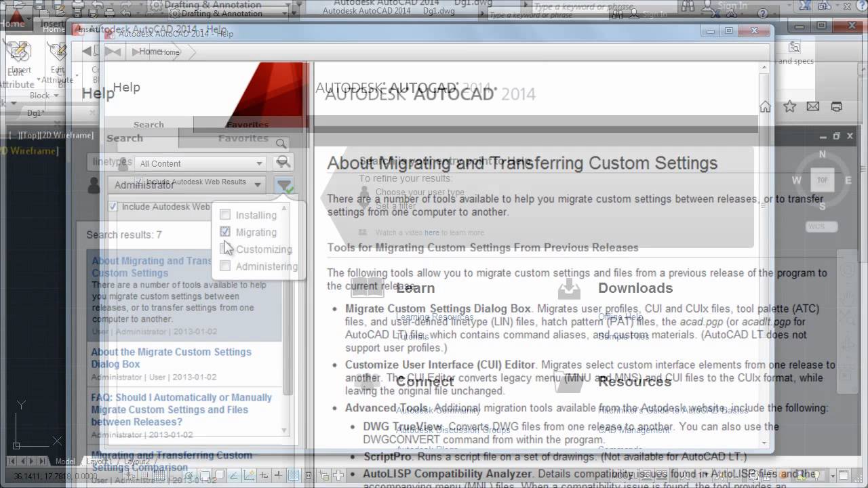Open FAQ Automatically or Manually Migrate result

coord(182,409)
